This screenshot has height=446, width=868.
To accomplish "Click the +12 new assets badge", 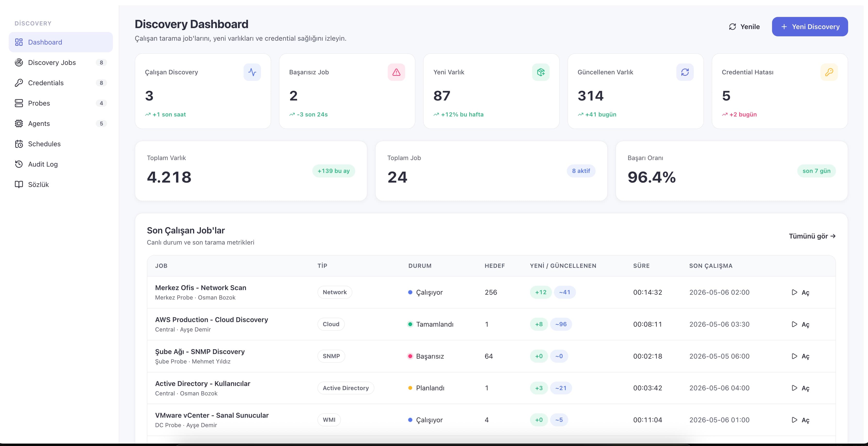I will (x=541, y=292).
